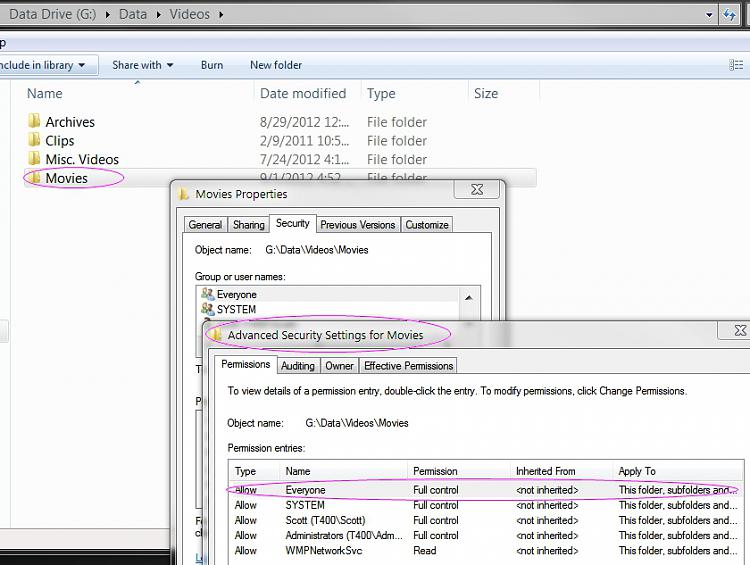Screen dimensions: 750x565
Task: Open the Archives folder icon
Action: tap(34, 121)
